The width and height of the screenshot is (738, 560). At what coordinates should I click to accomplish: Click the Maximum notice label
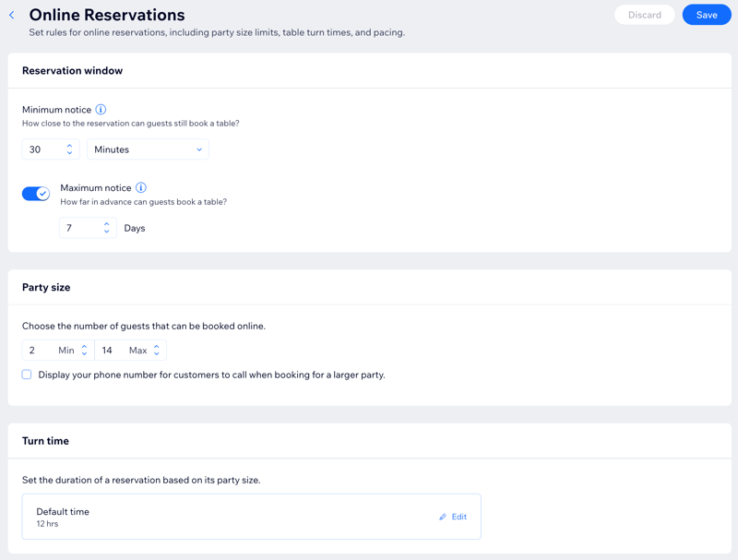point(96,188)
